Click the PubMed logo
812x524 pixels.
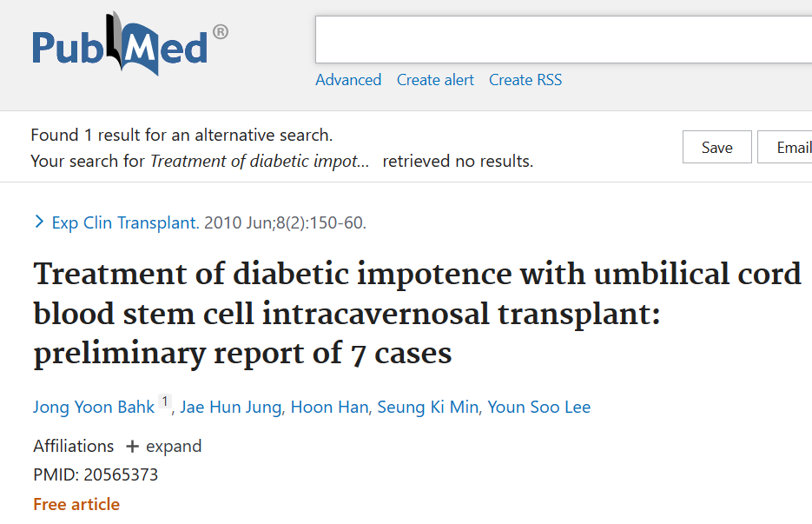130,44
